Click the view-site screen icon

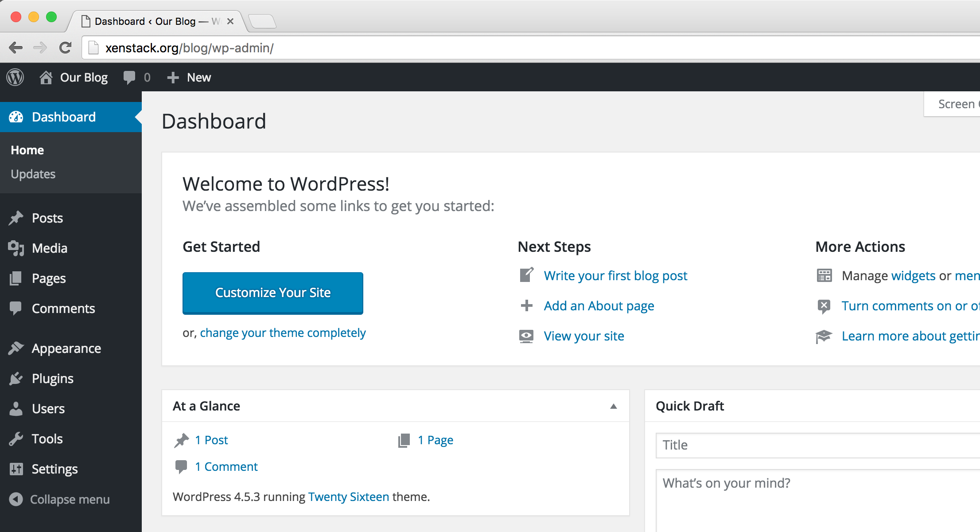[x=526, y=336]
